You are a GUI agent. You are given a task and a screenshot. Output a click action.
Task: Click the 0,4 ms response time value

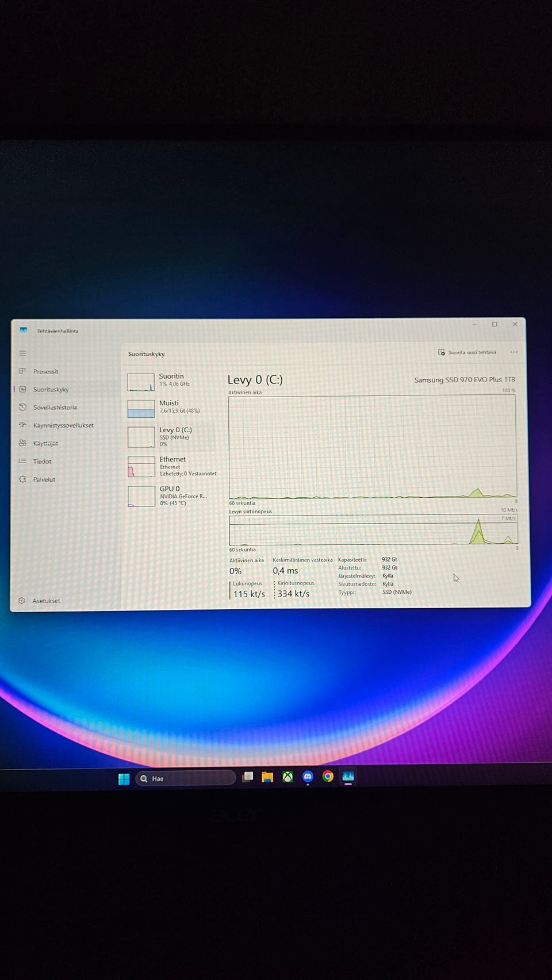[285, 571]
